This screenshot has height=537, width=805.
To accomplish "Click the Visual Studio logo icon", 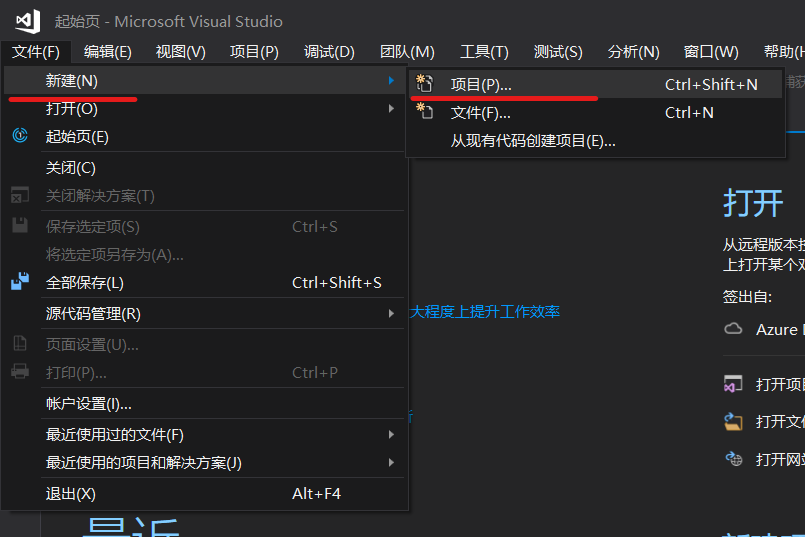I will 28,21.
